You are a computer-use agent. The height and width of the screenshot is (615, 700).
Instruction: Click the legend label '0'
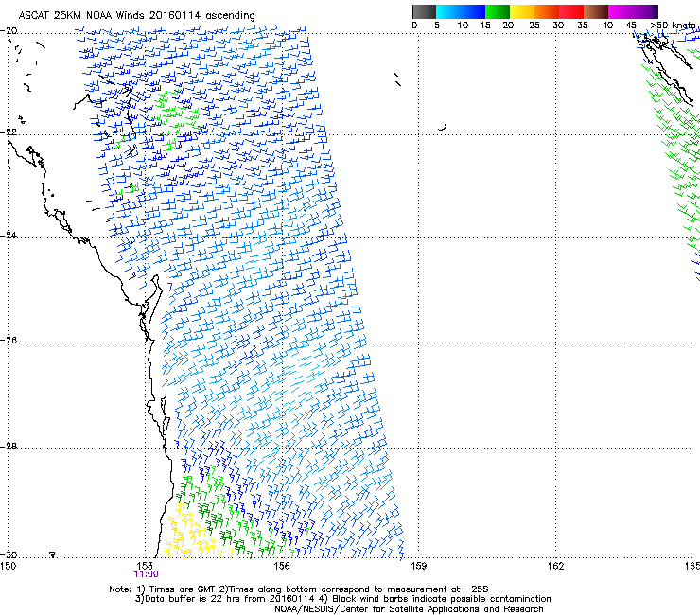click(414, 26)
